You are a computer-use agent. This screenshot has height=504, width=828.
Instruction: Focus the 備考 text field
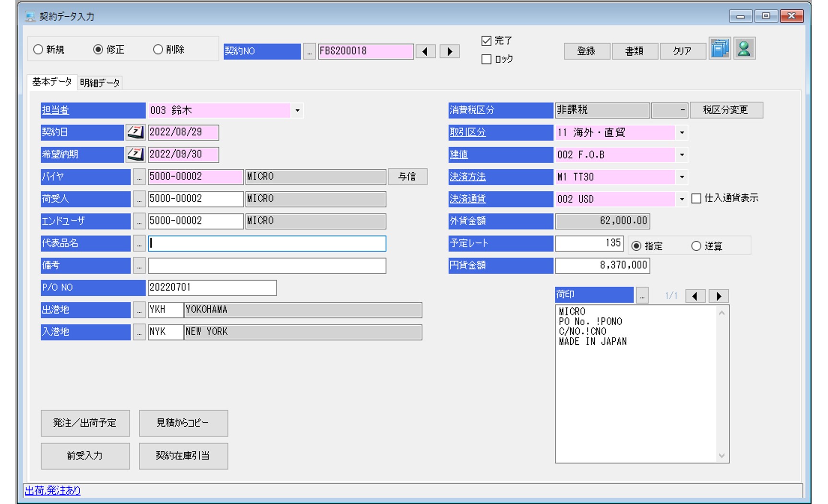[267, 266]
